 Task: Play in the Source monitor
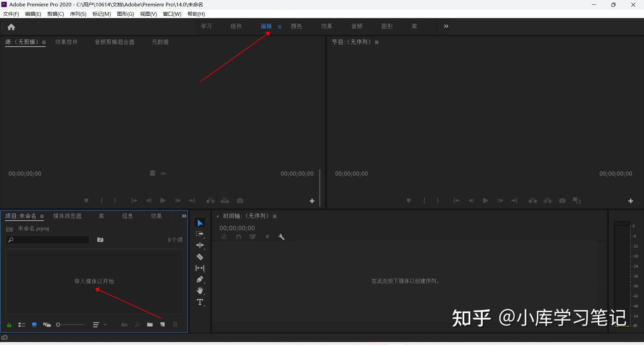[x=163, y=200]
